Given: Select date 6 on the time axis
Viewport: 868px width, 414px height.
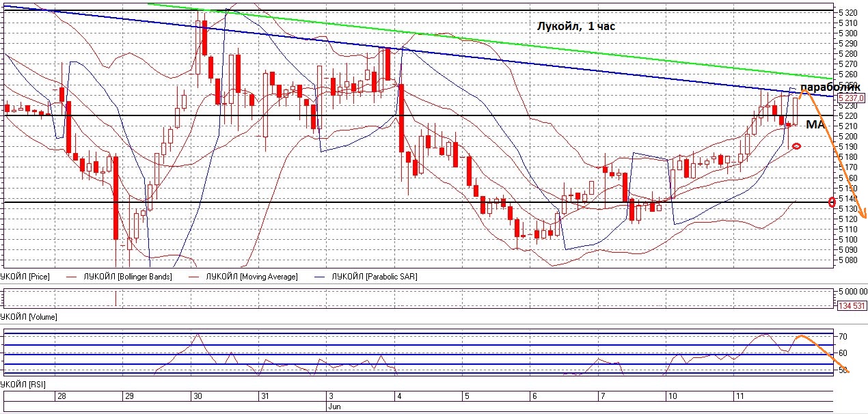Looking at the screenshot, I should click(x=534, y=396).
